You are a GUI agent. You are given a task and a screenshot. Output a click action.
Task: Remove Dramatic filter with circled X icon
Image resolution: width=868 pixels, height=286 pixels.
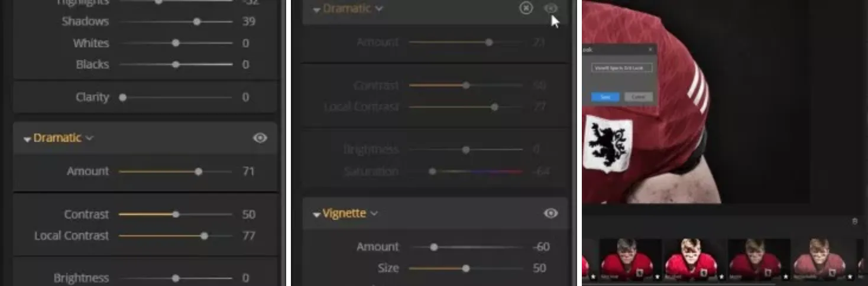[526, 8]
